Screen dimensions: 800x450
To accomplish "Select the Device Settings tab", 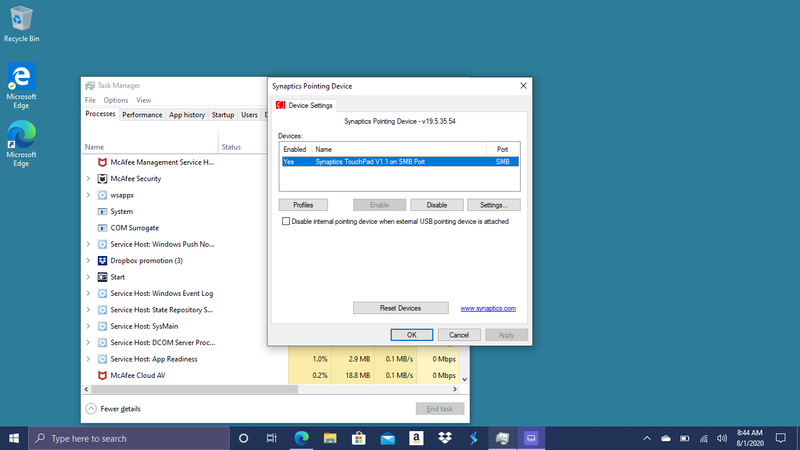I will click(305, 106).
